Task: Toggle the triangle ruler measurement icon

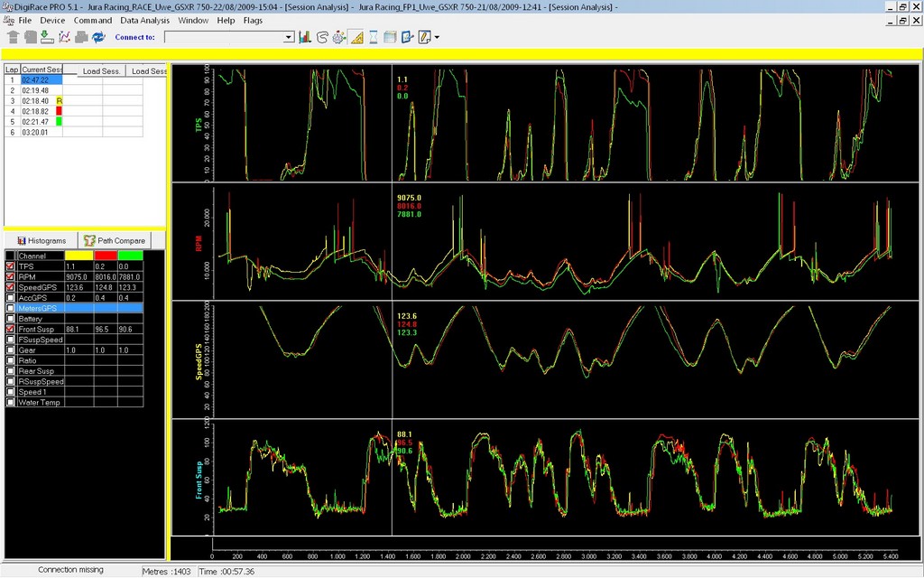Action: point(356,37)
